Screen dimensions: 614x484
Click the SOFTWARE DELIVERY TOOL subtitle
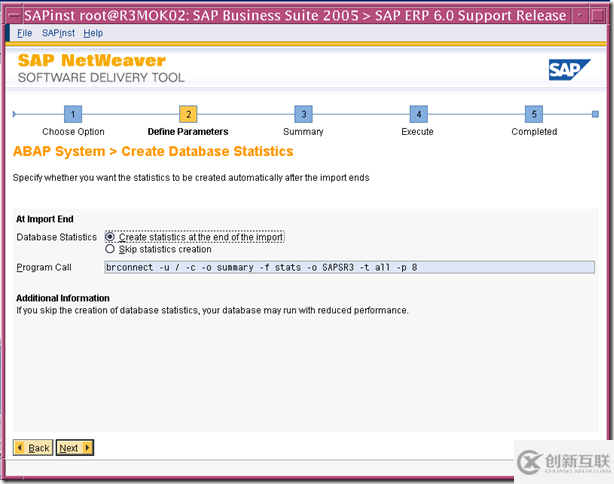point(101,78)
